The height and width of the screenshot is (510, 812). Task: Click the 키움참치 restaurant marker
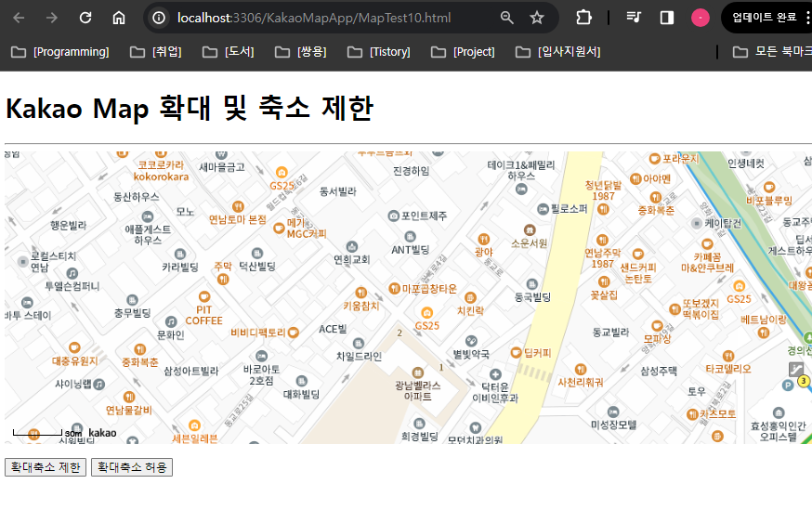coord(361,293)
